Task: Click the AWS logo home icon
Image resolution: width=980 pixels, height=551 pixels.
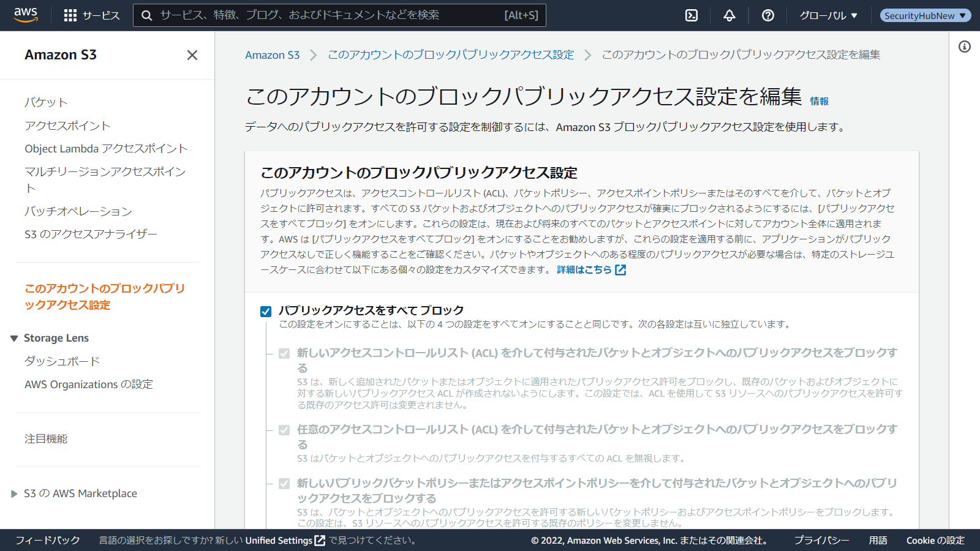Action: [x=26, y=15]
